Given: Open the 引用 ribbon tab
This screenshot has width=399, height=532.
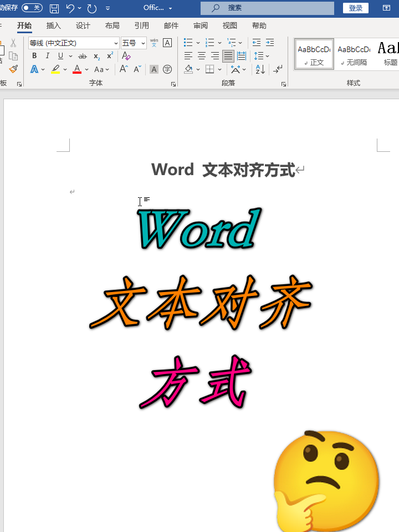Looking at the screenshot, I should [141, 25].
